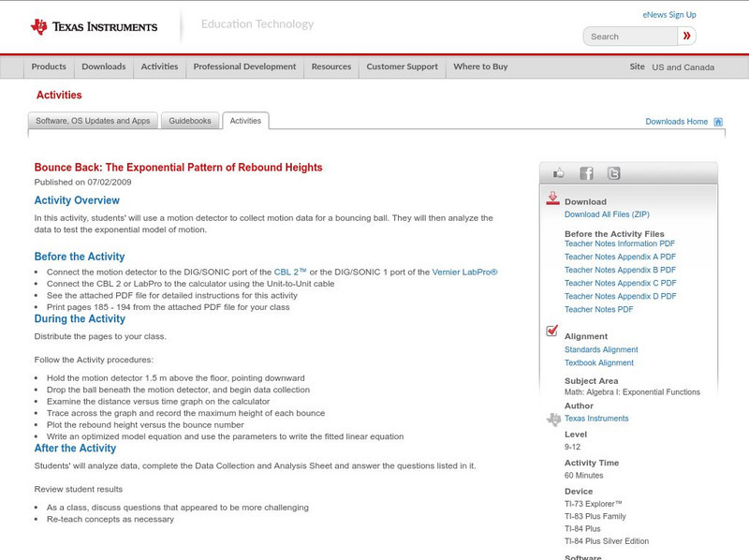Click the red Activities page heading
The width and height of the screenshot is (749, 560).
point(59,96)
